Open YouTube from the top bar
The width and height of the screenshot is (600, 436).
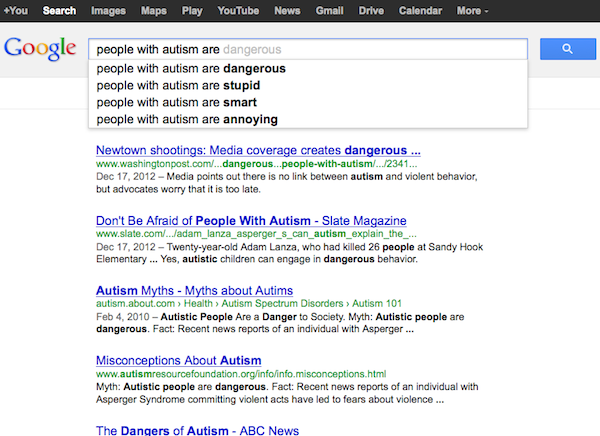(238, 11)
